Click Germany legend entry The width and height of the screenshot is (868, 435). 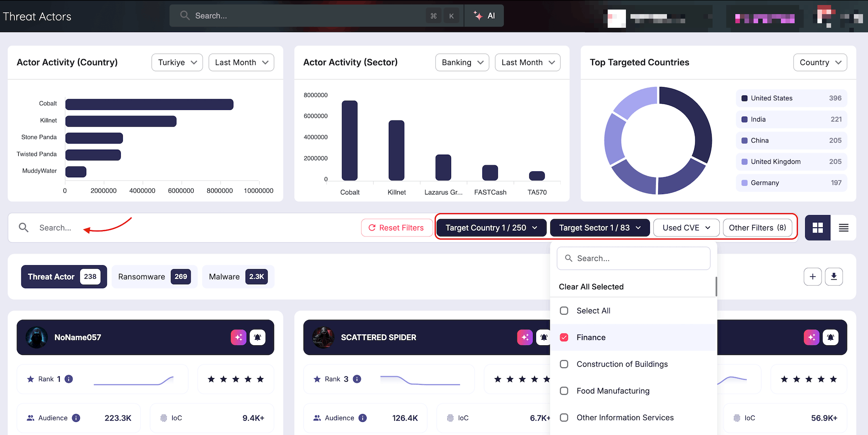pyautogui.click(x=791, y=183)
